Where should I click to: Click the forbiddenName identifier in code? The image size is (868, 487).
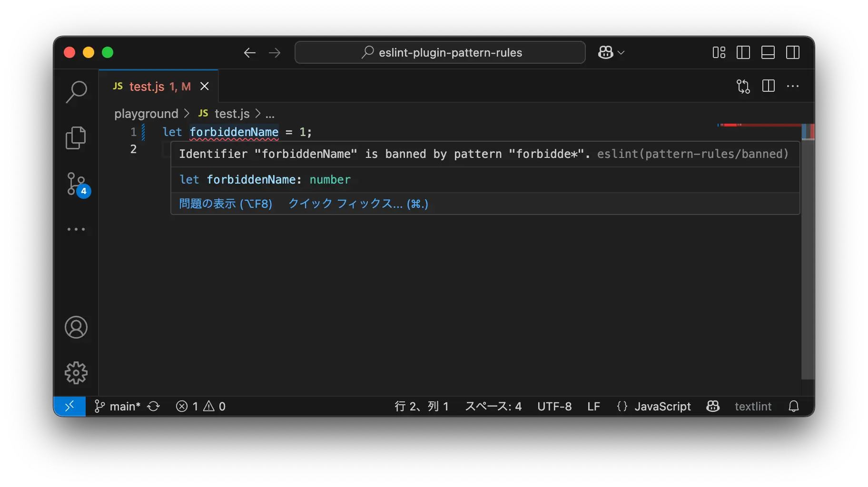coord(234,132)
